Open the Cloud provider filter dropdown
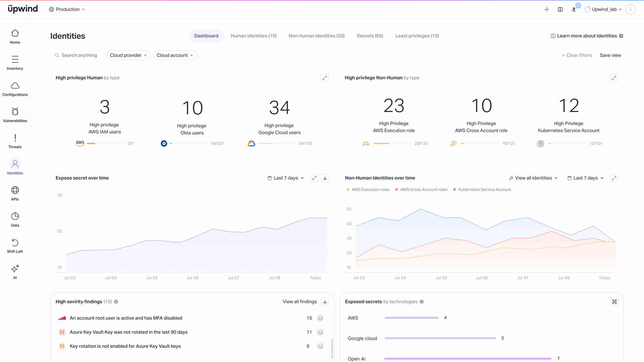644x362 pixels. 128,55
